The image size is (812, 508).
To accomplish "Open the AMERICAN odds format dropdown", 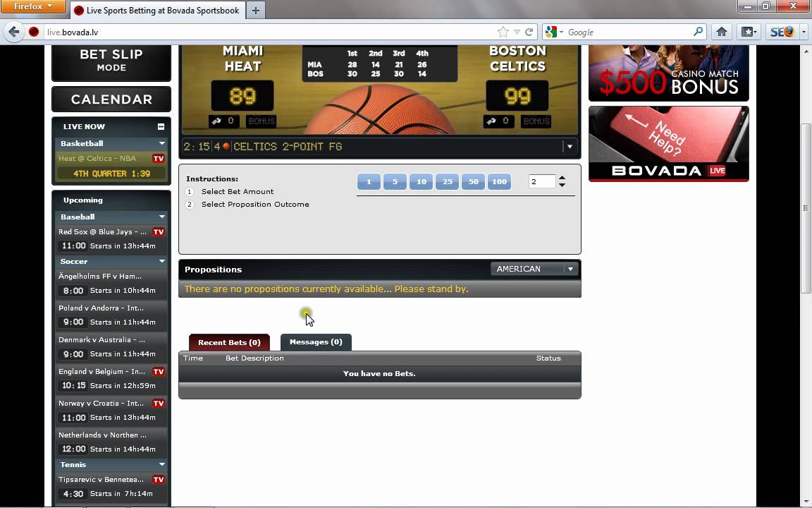I will tap(534, 269).
